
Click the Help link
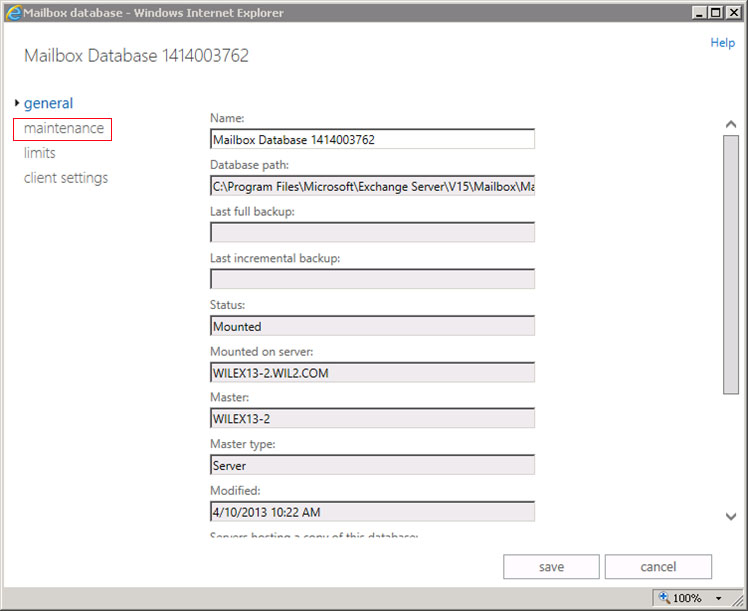[x=722, y=43]
